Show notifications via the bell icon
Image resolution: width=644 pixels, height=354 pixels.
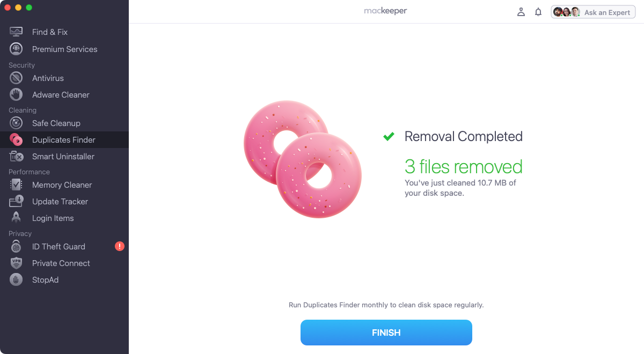(x=538, y=12)
